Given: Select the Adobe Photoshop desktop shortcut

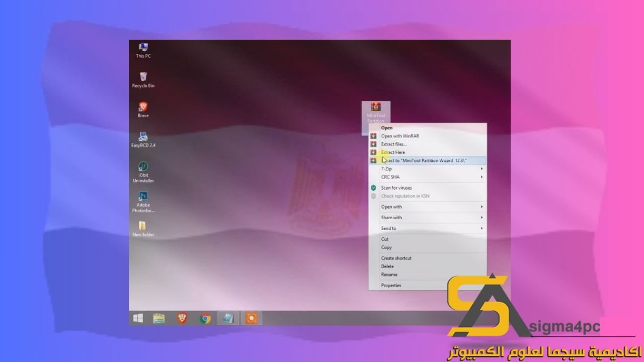Looking at the screenshot, I should pos(143,202).
